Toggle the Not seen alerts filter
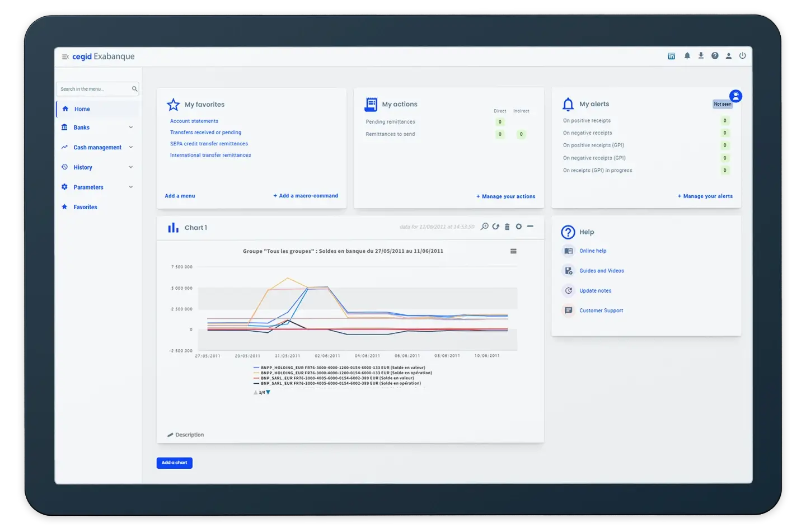The width and height of the screenshot is (806, 532). [722, 104]
